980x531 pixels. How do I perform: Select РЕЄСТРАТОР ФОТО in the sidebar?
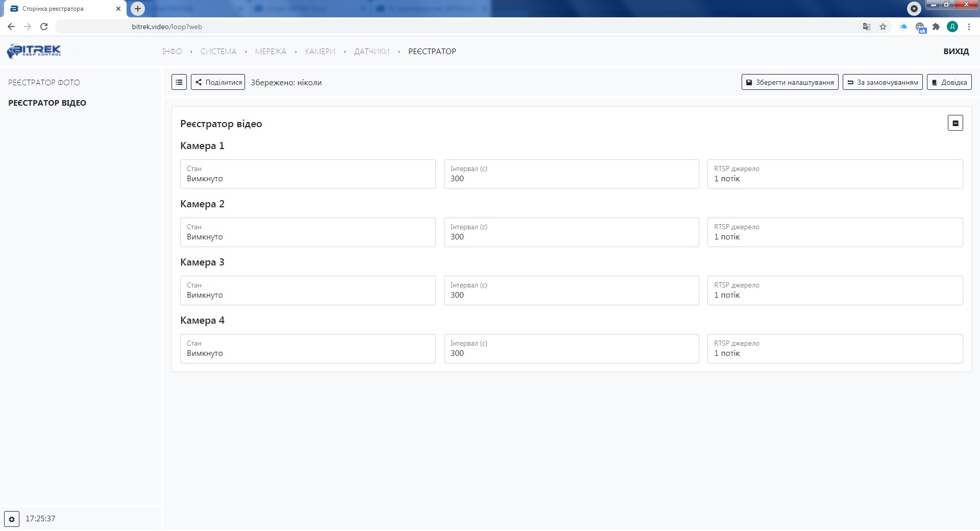[44, 83]
